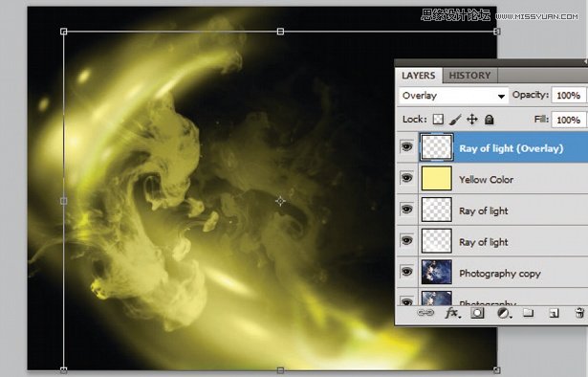
Task: Select the Ray of light (Overlay) layer name
Action: point(512,148)
